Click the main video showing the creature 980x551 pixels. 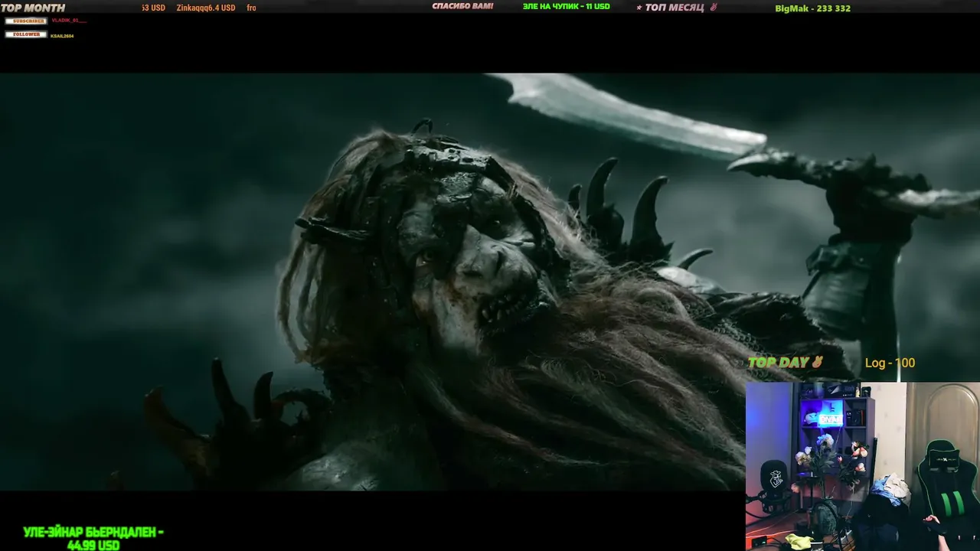(x=490, y=282)
